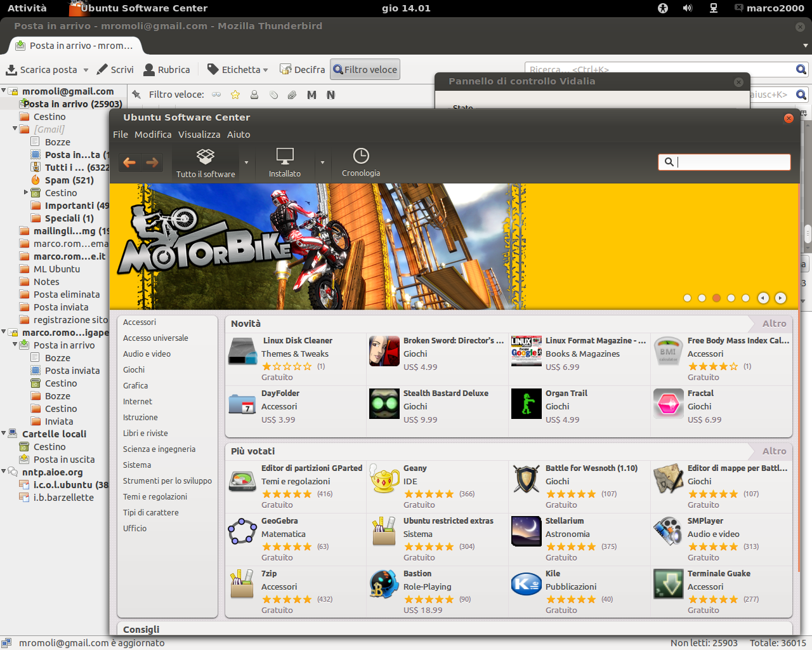Open the Visualizza menu
This screenshot has width=812, height=650.
[199, 135]
